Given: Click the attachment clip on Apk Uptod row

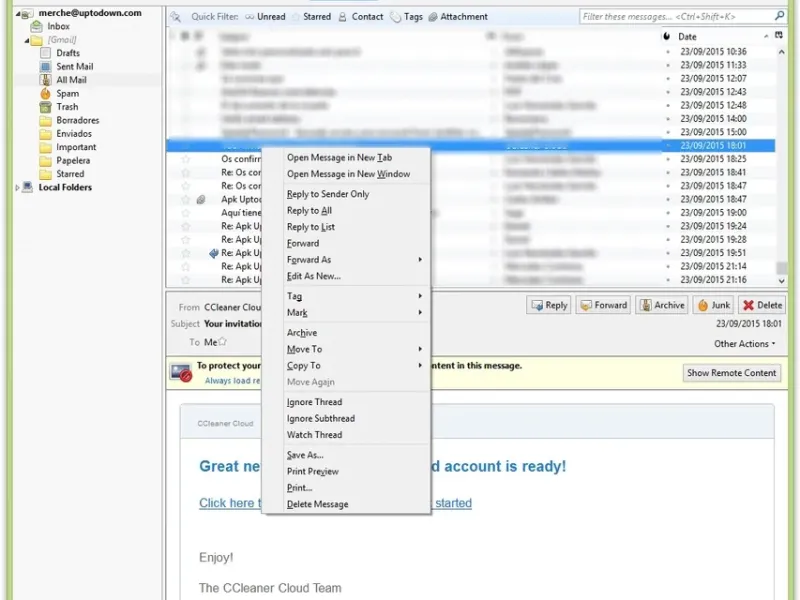Looking at the screenshot, I should point(201,199).
